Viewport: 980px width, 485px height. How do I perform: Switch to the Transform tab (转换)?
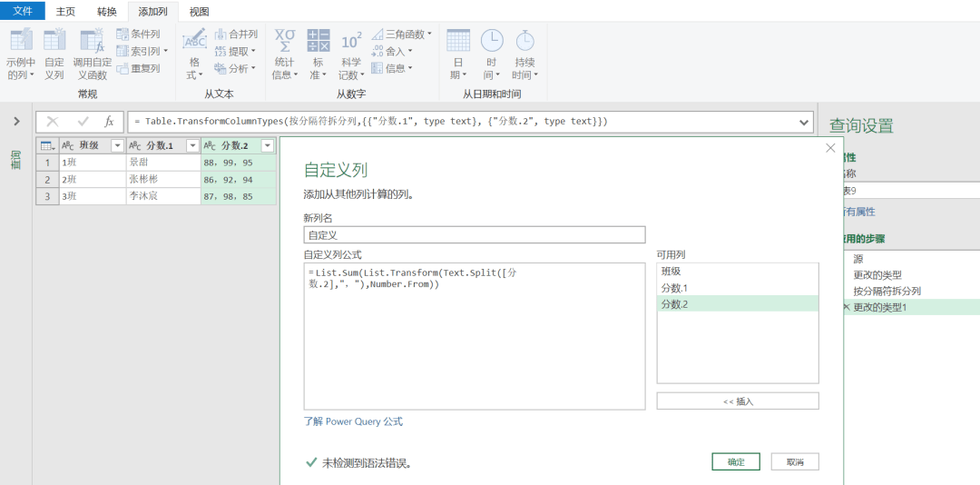106,11
